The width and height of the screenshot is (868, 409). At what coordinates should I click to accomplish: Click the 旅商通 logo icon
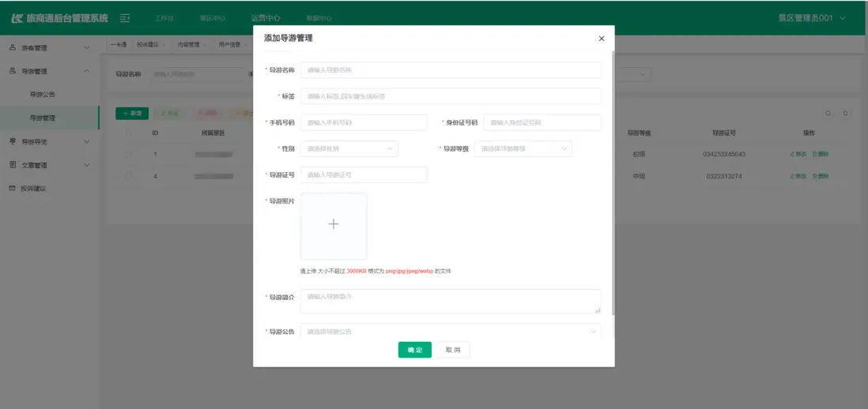click(x=17, y=18)
